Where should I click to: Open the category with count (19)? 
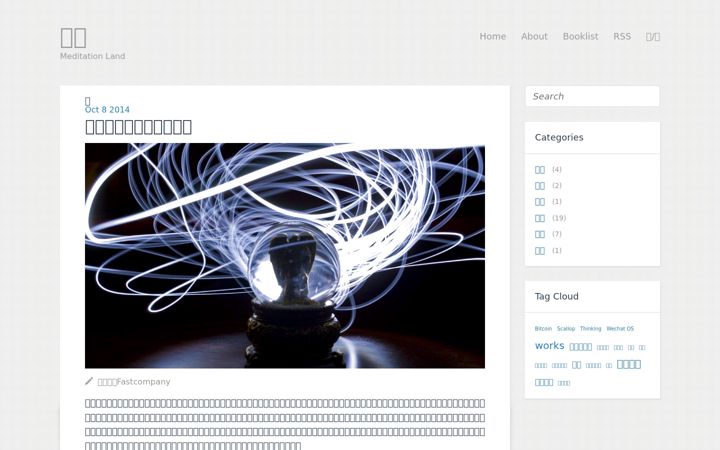540,219
